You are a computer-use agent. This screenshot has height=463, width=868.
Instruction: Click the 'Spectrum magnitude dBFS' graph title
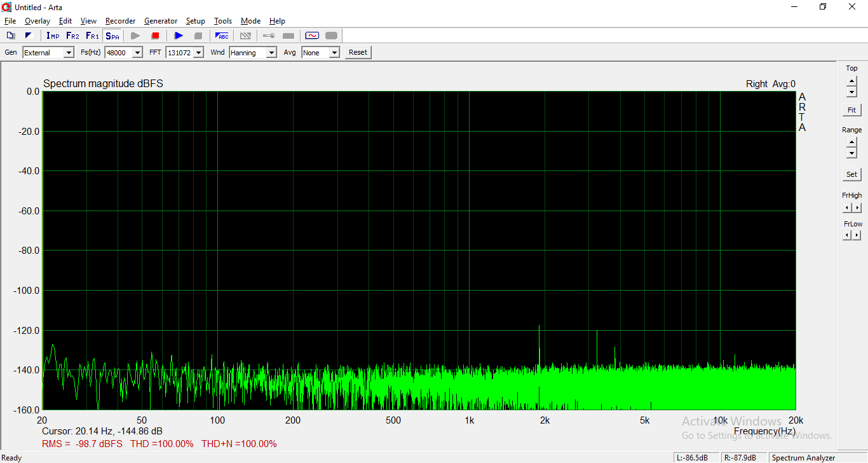103,83
